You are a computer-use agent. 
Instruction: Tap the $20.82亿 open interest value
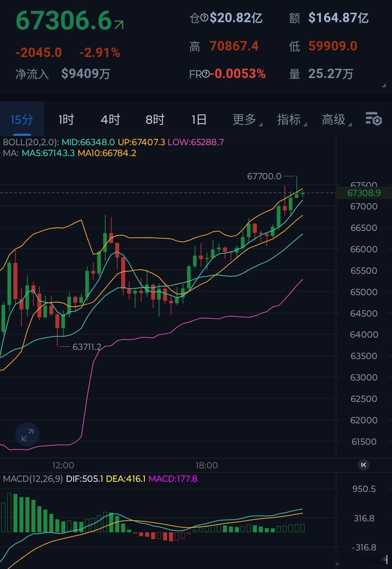pyautogui.click(x=236, y=17)
